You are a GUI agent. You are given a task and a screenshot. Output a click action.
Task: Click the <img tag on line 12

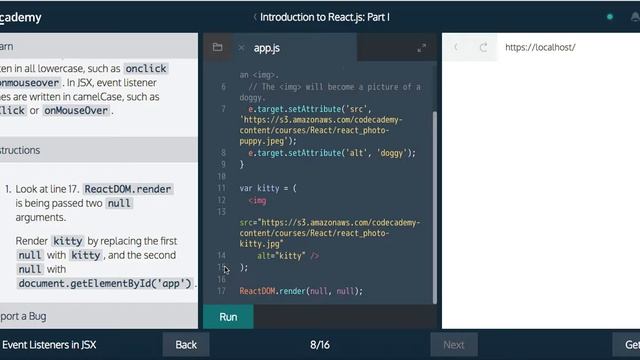click(x=257, y=200)
